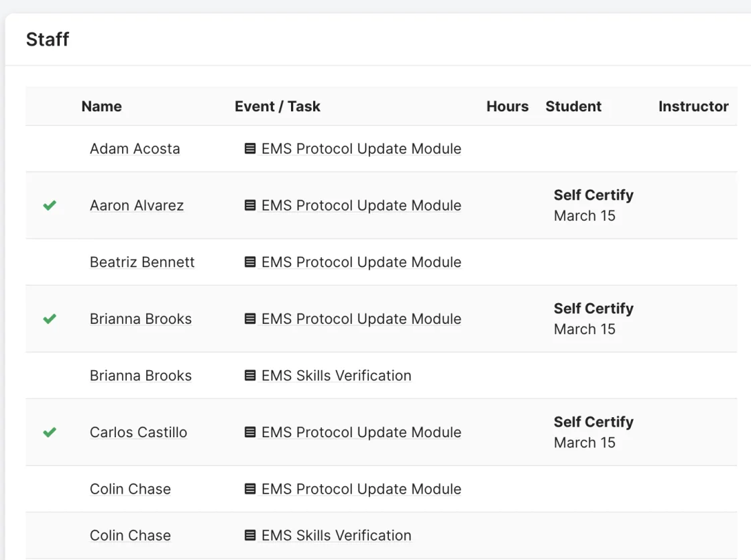Select Beatriz Bennett's name link
Screen dimensions: 751x560
(142, 262)
